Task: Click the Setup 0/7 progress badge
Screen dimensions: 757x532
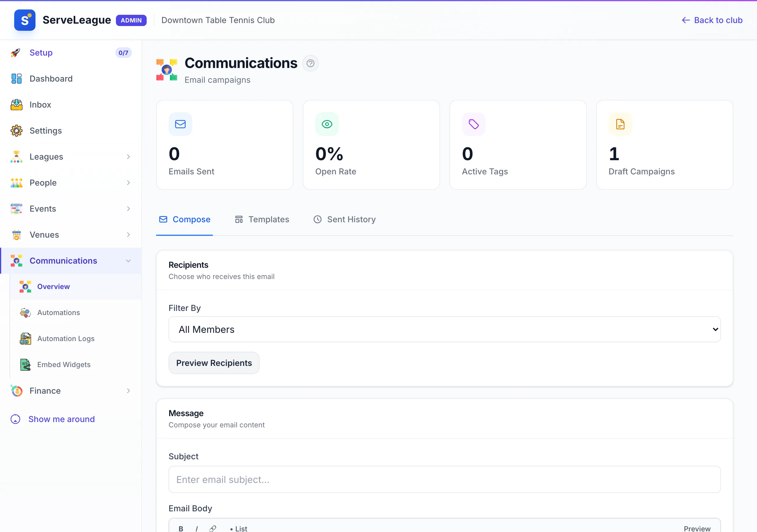Action: point(123,53)
